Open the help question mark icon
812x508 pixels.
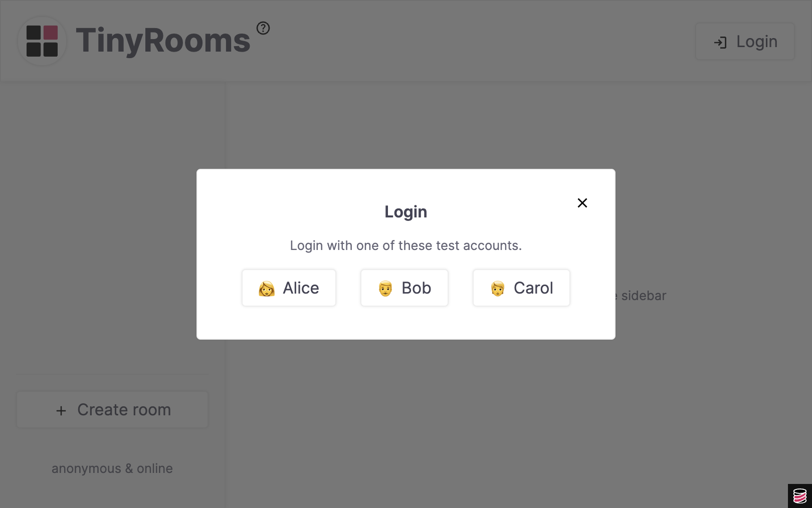(x=263, y=28)
